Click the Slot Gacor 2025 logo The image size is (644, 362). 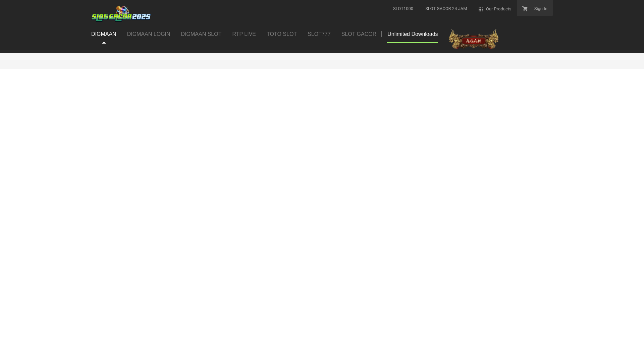tap(121, 14)
